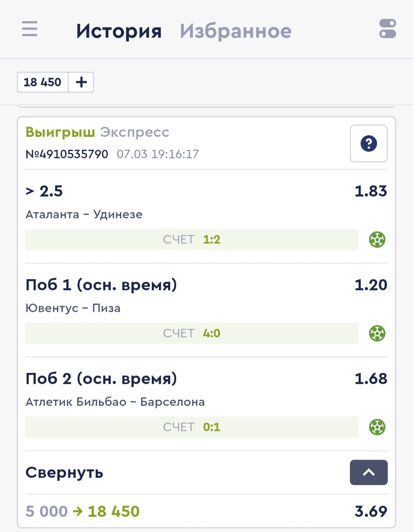
Task: Click the score bar showing 4:0
Action: 192,333
